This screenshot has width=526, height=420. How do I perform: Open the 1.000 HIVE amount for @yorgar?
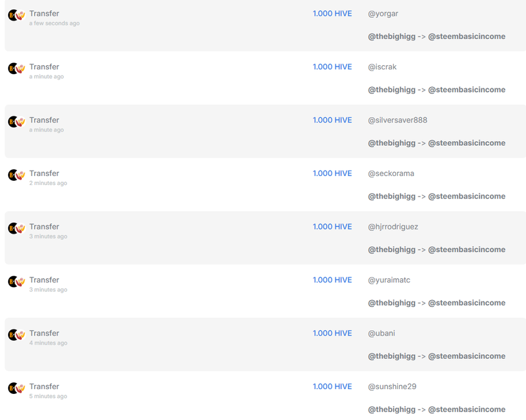tap(332, 14)
